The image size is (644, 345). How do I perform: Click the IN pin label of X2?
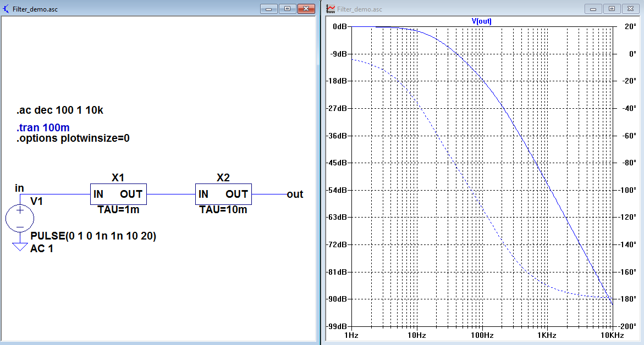click(x=203, y=194)
